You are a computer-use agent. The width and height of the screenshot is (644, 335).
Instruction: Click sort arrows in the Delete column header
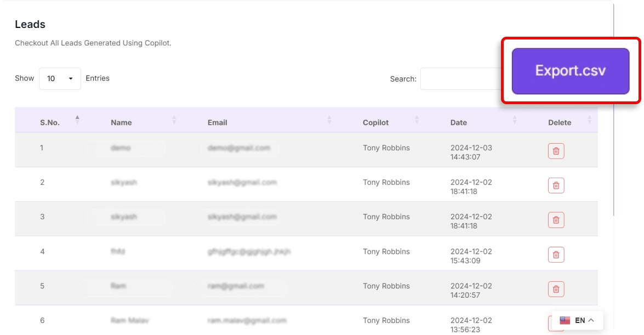pyautogui.click(x=589, y=120)
